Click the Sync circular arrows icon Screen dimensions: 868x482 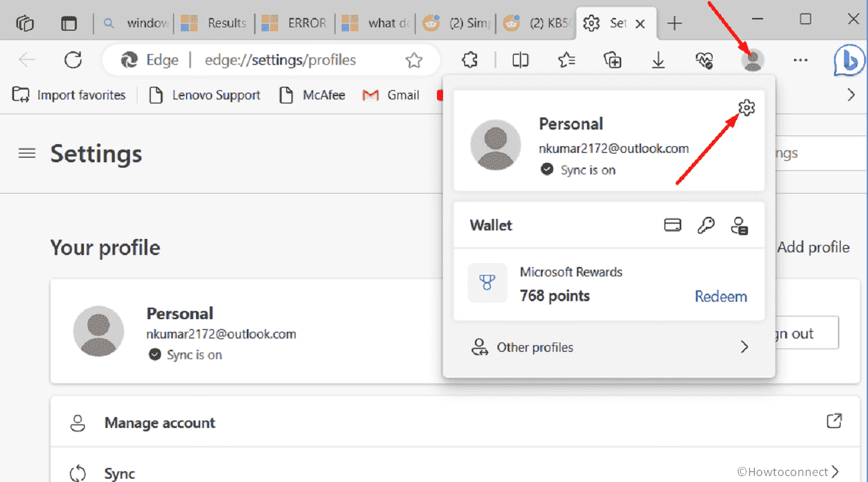[x=78, y=473]
